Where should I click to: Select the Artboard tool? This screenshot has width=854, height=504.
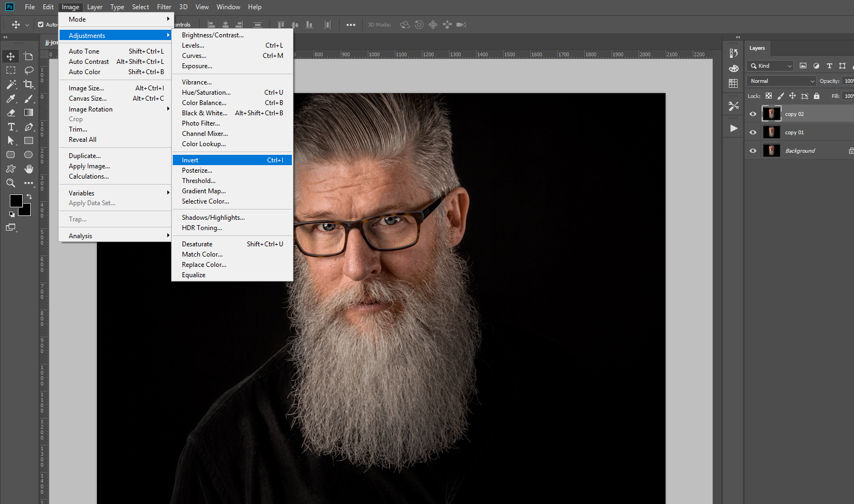pos(29,56)
